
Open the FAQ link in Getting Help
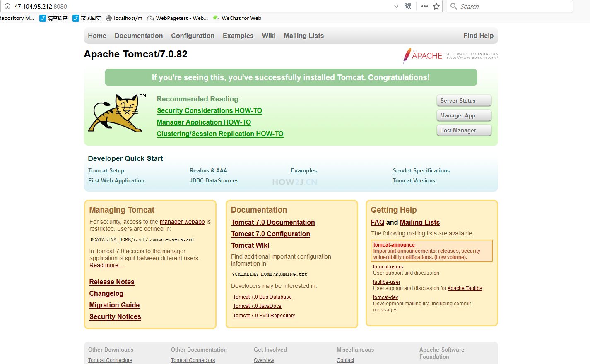click(x=378, y=223)
